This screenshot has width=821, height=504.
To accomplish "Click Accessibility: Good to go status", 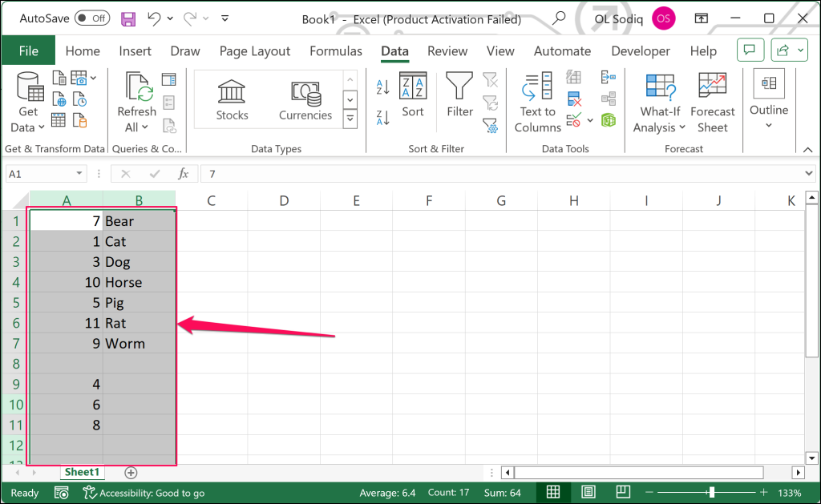I will tap(144, 493).
